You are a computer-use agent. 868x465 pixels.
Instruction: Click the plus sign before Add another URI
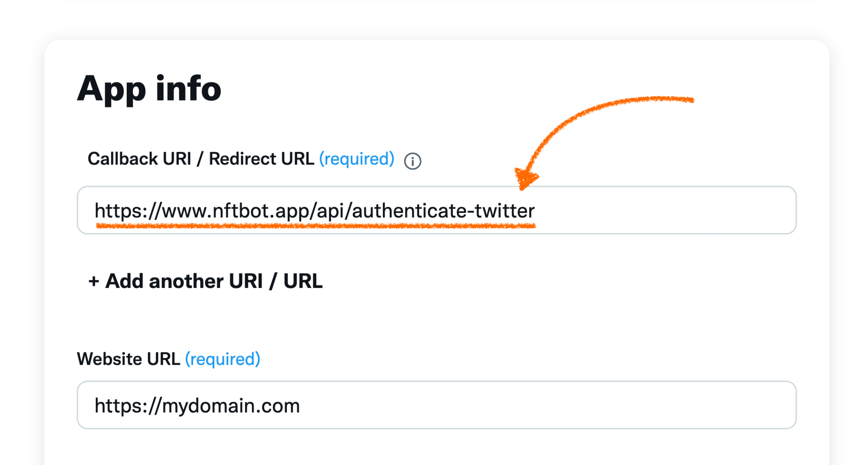tap(93, 282)
